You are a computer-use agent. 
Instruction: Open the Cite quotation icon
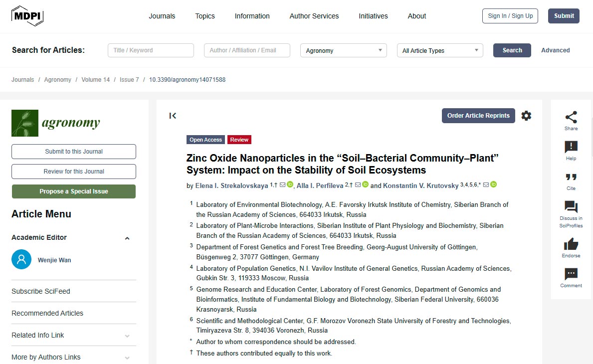coord(571,177)
